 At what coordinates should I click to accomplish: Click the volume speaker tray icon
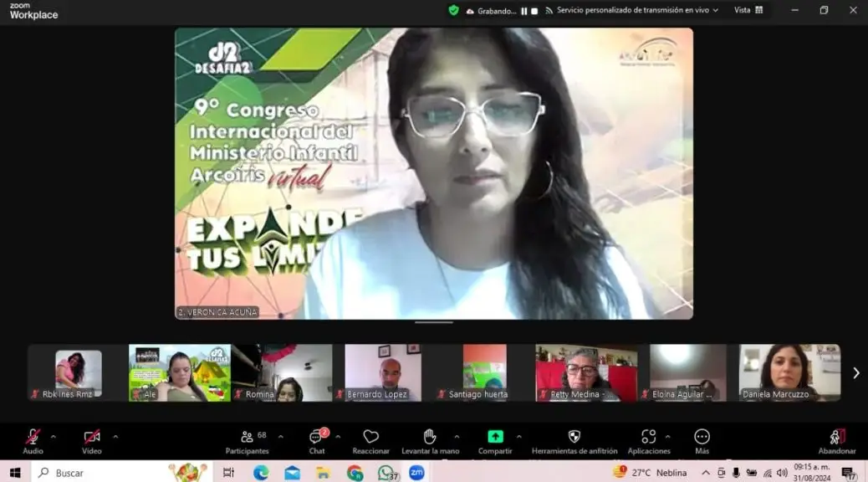click(782, 473)
